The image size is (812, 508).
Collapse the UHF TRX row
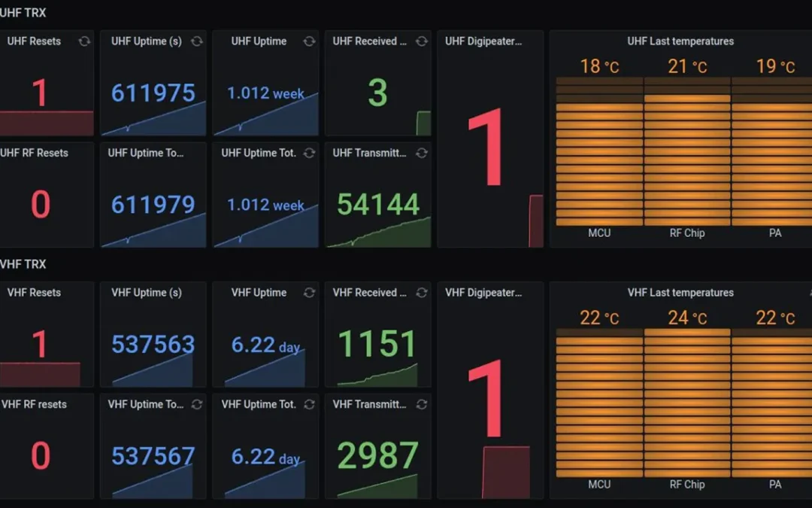coord(23,13)
